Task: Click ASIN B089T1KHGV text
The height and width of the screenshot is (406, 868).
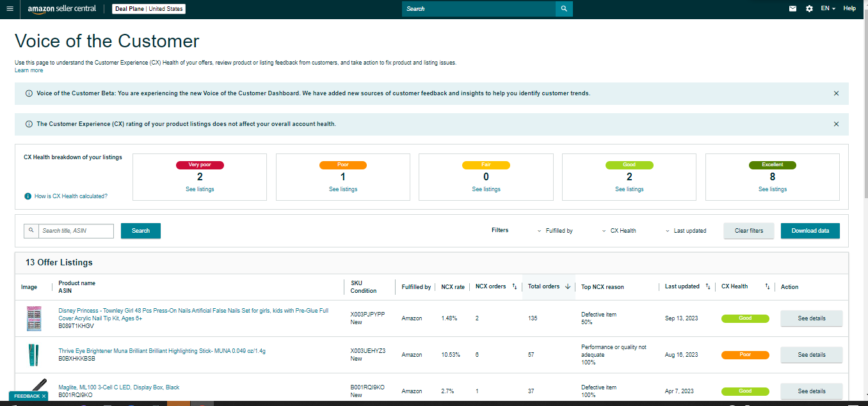Action: pos(76,326)
